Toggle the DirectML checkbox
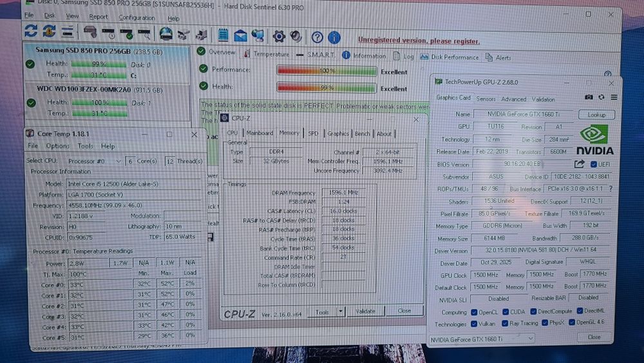 [x=580, y=311]
